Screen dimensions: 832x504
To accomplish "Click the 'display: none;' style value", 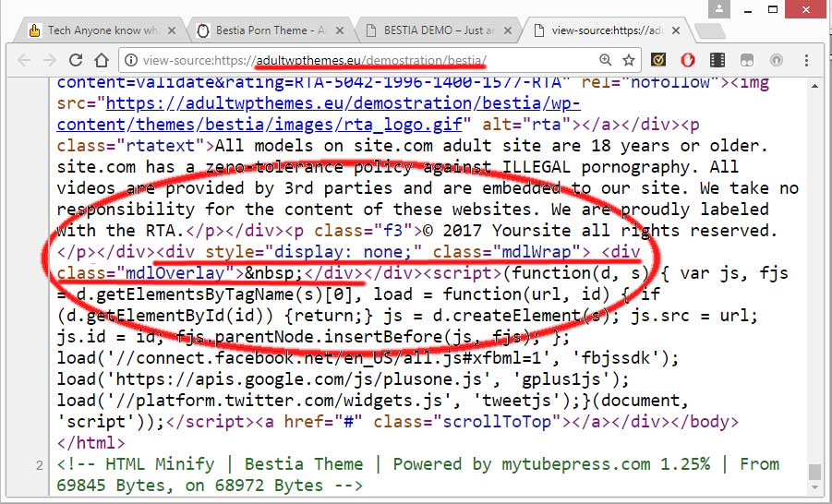I will pyautogui.click(x=343, y=251).
